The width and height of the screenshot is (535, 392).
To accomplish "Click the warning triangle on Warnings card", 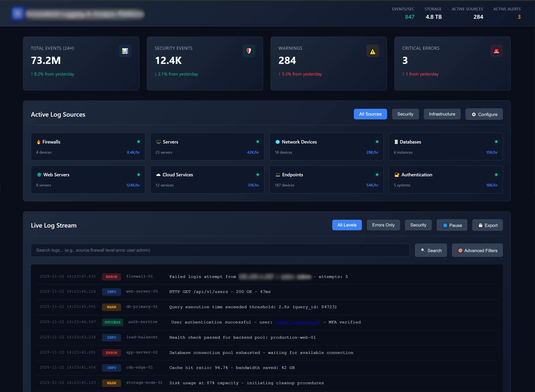I will coord(372,51).
